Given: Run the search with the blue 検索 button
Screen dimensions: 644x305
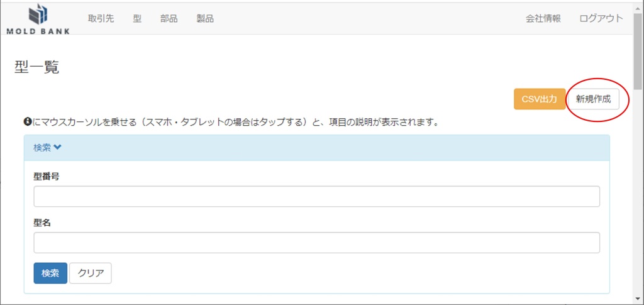Looking at the screenshot, I should (x=50, y=273).
